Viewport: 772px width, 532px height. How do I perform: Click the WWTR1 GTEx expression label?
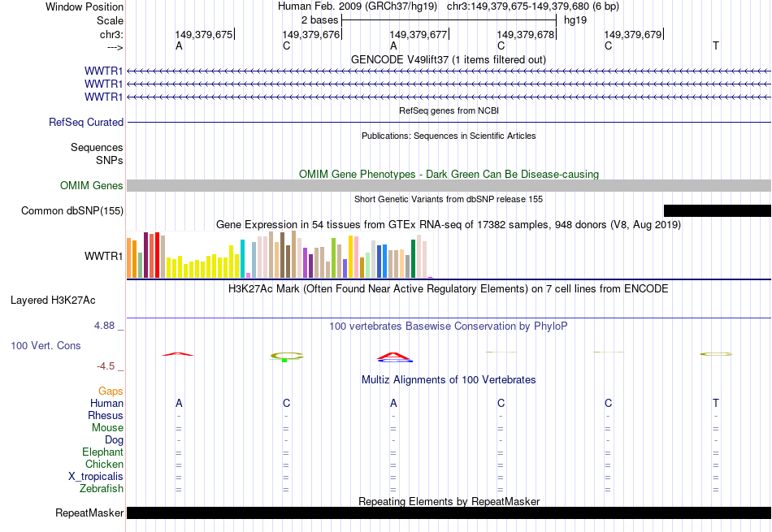click(103, 256)
